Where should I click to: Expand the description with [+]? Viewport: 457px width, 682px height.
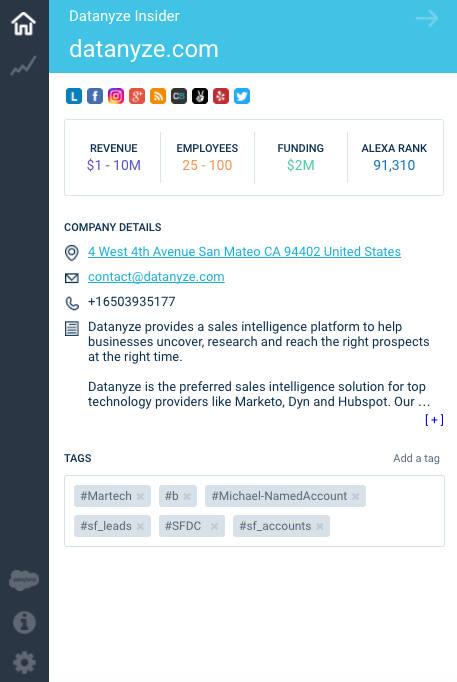pyautogui.click(x=434, y=420)
